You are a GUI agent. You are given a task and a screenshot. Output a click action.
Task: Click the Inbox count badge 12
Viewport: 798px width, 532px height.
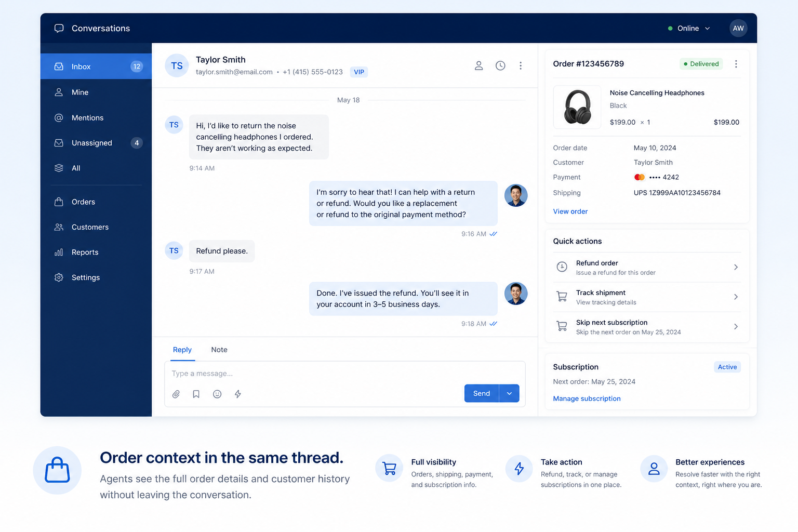click(137, 66)
